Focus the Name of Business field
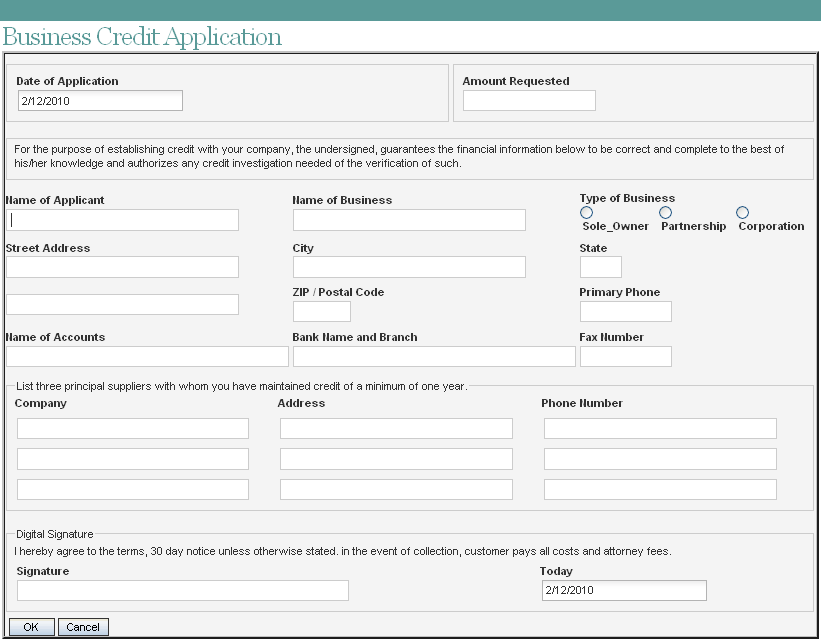The height and width of the screenshot is (641, 821). [x=409, y=220]
